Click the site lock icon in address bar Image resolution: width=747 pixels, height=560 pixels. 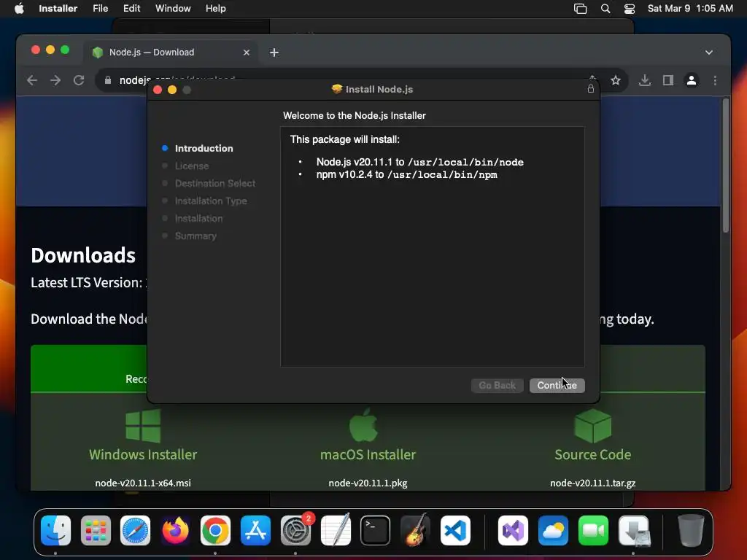pos(108,80)
